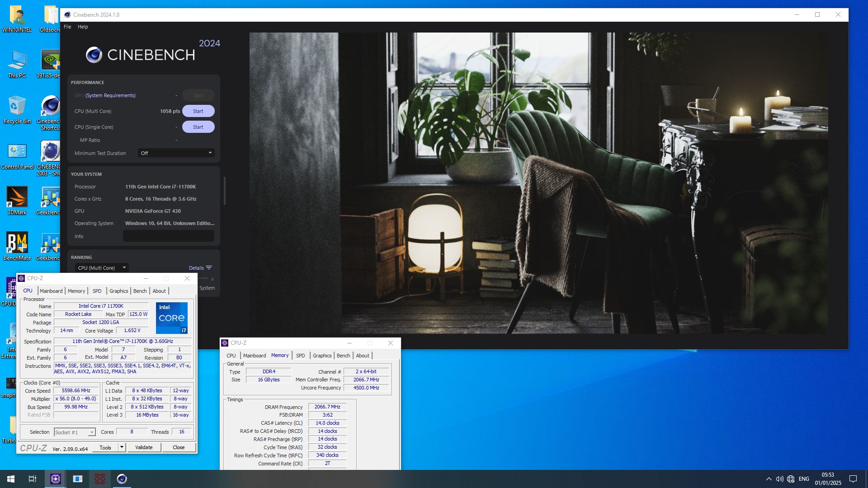Switch to Mainboard tab in left CPU-Z
Screen dimensions: 868x488
[51, 291]
